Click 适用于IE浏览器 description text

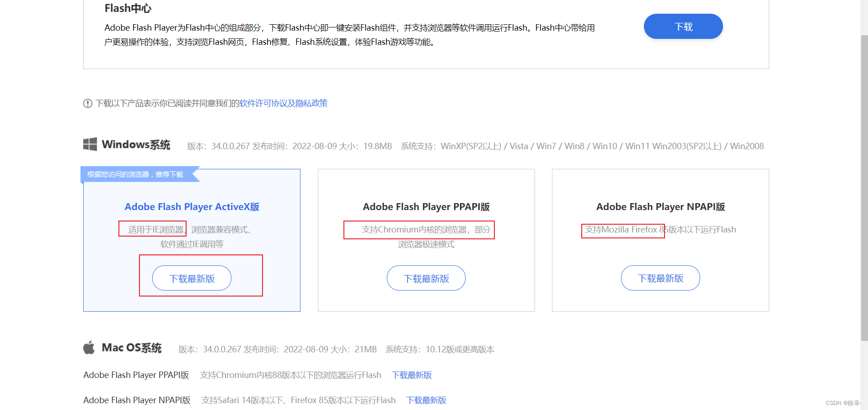pos(155,230)
